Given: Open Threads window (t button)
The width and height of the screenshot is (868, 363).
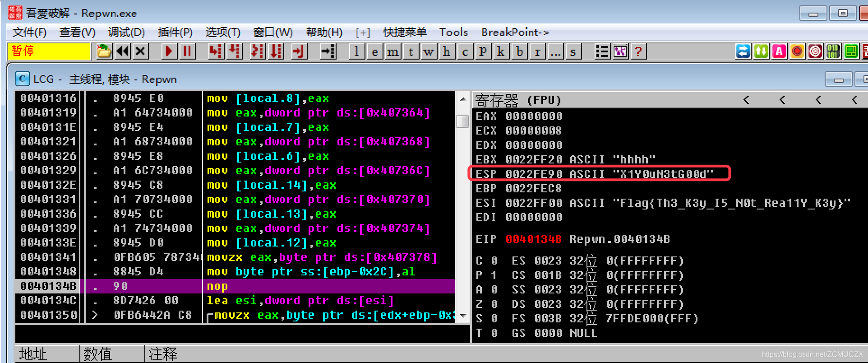Looking at the screenshot, I should [411, 51].
